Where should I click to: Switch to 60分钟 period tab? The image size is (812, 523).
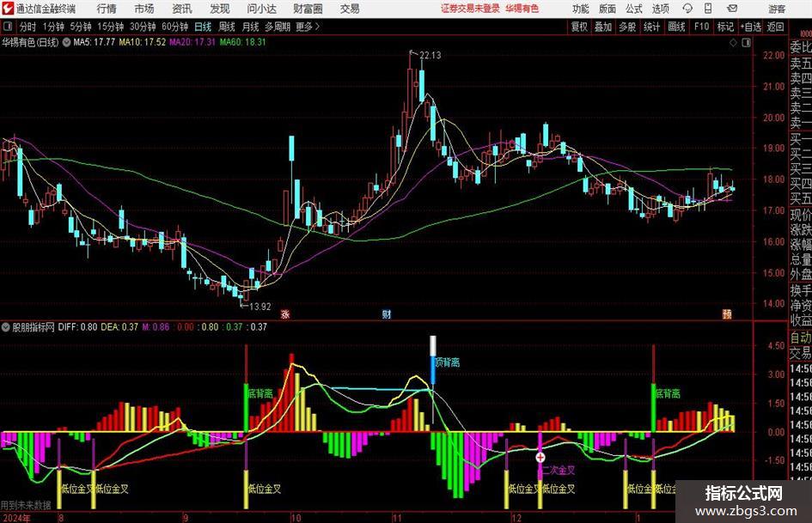point(175,27)
